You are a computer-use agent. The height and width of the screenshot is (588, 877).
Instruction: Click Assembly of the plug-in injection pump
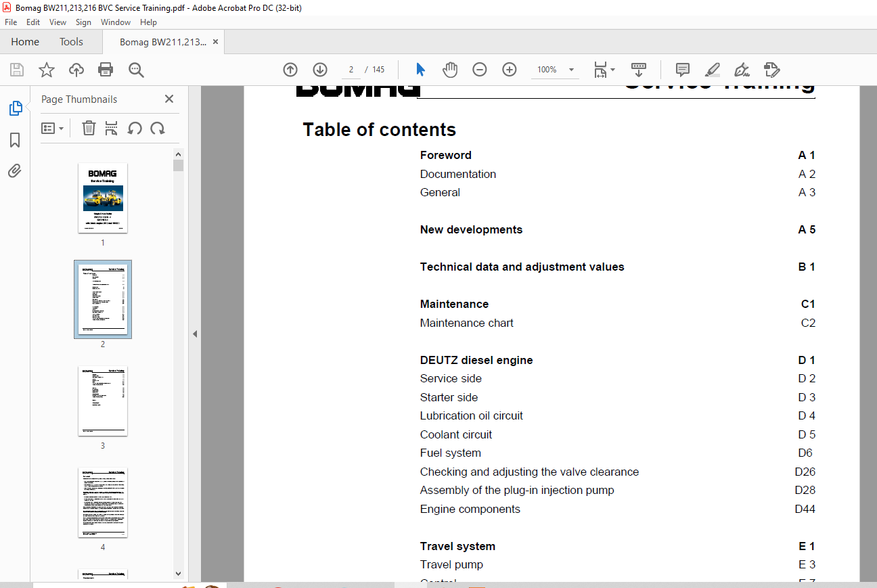[x=517, y=490]
